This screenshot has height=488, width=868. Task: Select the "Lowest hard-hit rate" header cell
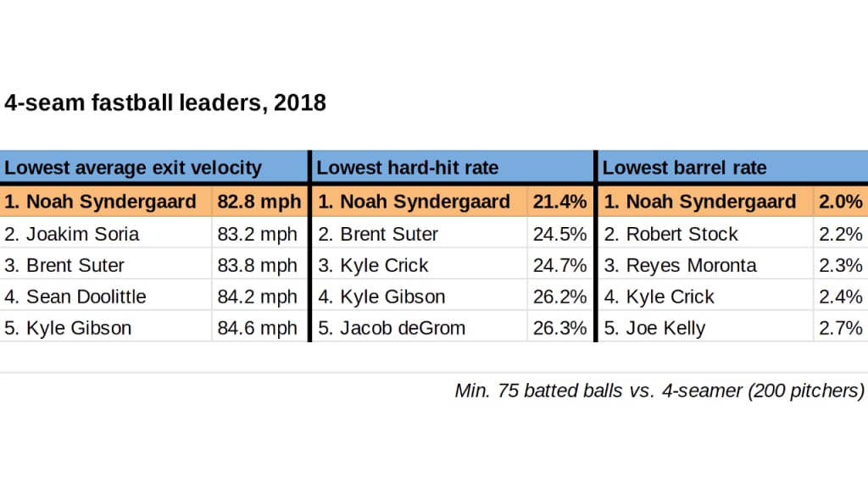pyautogui.click(x=407, y=167)
